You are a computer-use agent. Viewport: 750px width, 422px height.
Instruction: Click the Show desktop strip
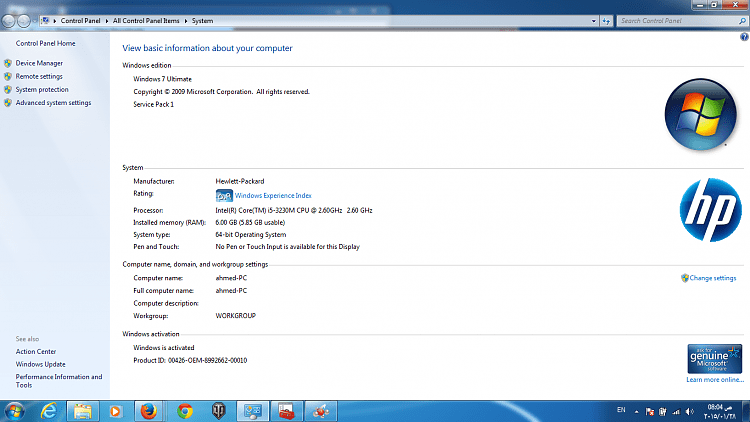tap(746, 411)
